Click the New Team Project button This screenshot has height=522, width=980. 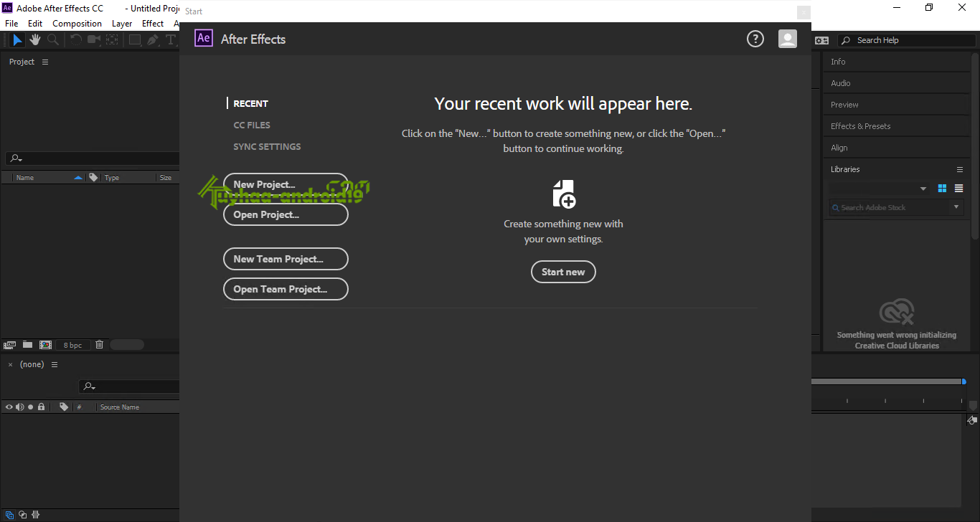coord(286,259)
